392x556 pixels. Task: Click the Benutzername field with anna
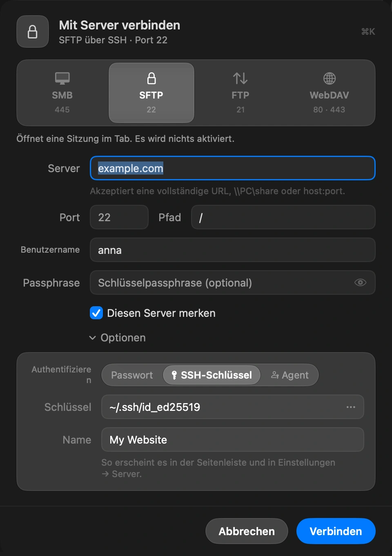232,250
